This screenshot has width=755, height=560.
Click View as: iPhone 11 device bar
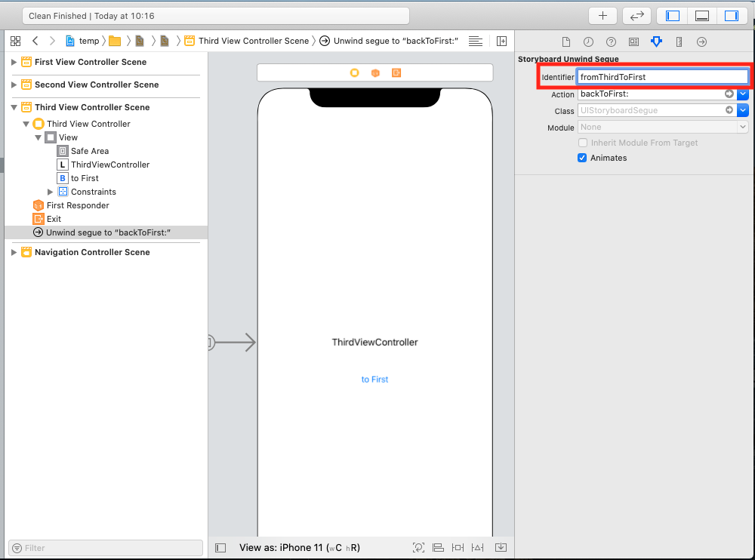click(300, 547)
